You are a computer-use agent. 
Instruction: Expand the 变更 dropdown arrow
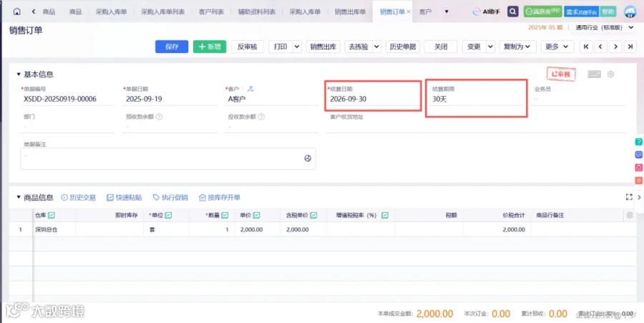(490, 47)
